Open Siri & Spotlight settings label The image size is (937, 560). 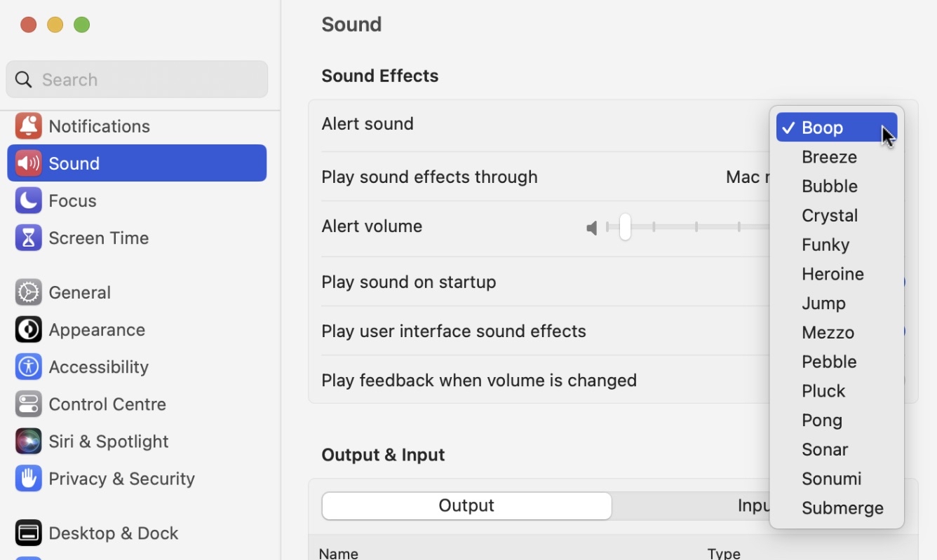click(109, 441)
